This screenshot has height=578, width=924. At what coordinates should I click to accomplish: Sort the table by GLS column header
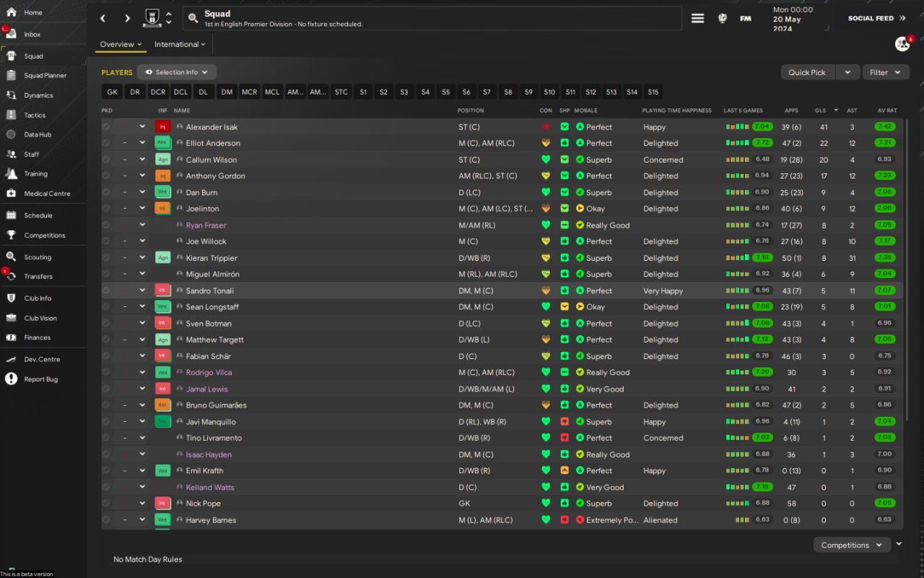820,111
